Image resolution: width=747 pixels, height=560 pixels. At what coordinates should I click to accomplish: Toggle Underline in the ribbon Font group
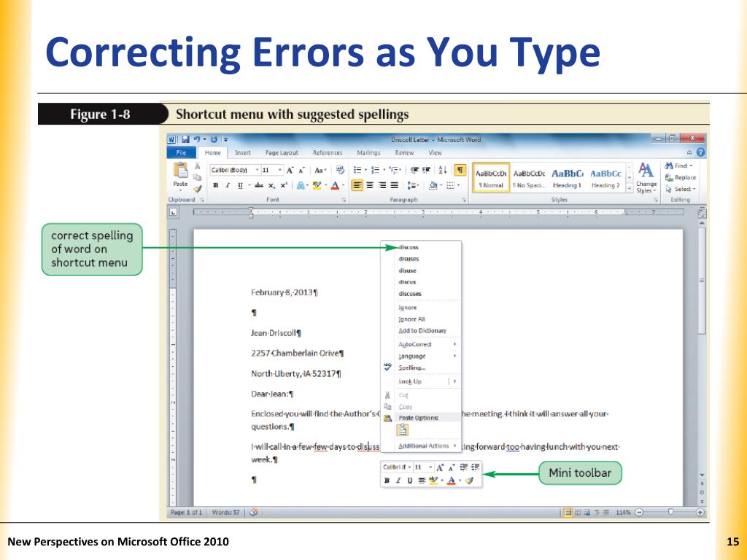pyautogui.click(x=240, y=186)
